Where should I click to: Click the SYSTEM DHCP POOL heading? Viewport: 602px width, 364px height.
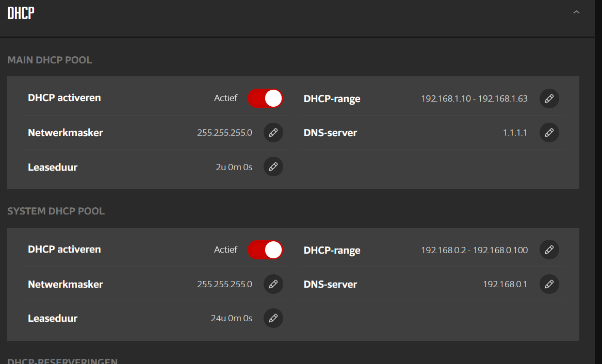(x=56, y=211)
